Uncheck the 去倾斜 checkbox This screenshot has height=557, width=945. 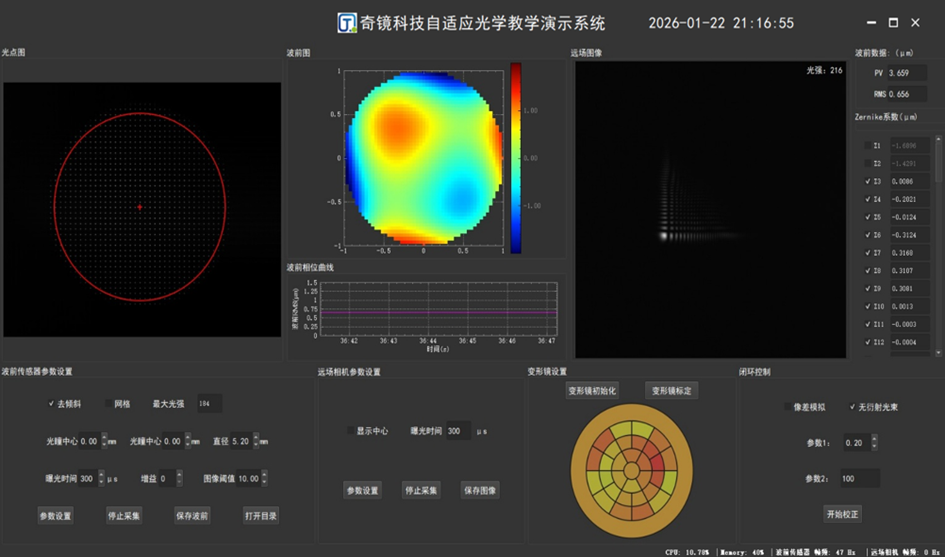coord(51,404)
